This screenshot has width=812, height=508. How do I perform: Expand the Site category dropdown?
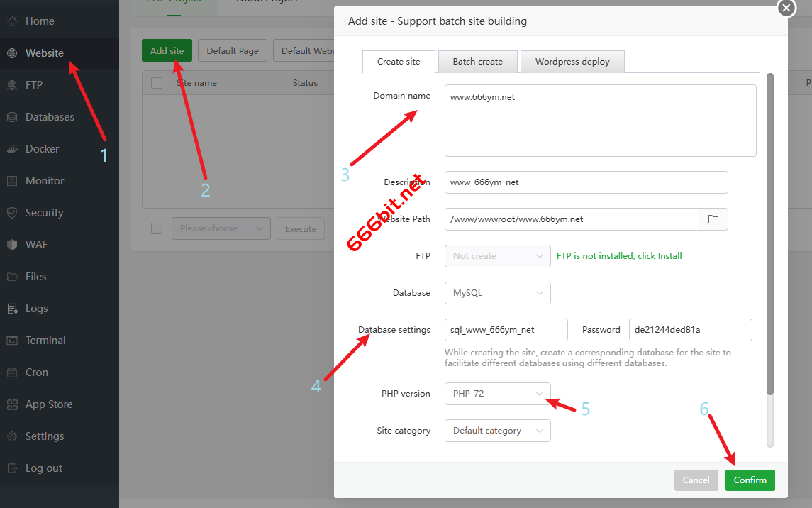(497, 431)
